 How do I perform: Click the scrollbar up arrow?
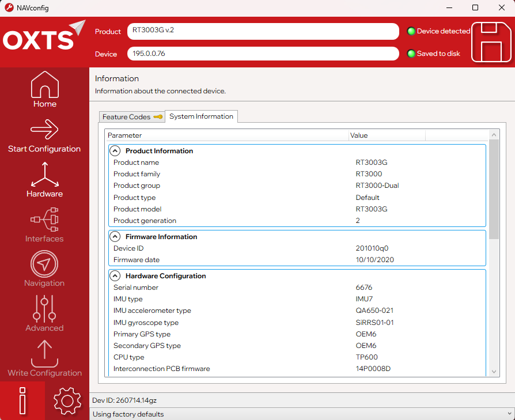(x=494, y=135)
